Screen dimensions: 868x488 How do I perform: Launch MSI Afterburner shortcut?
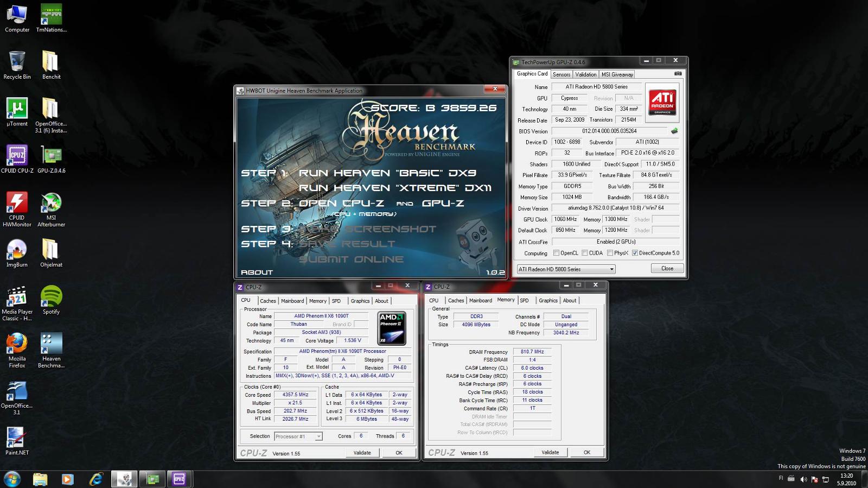click(x=52, y=209)
